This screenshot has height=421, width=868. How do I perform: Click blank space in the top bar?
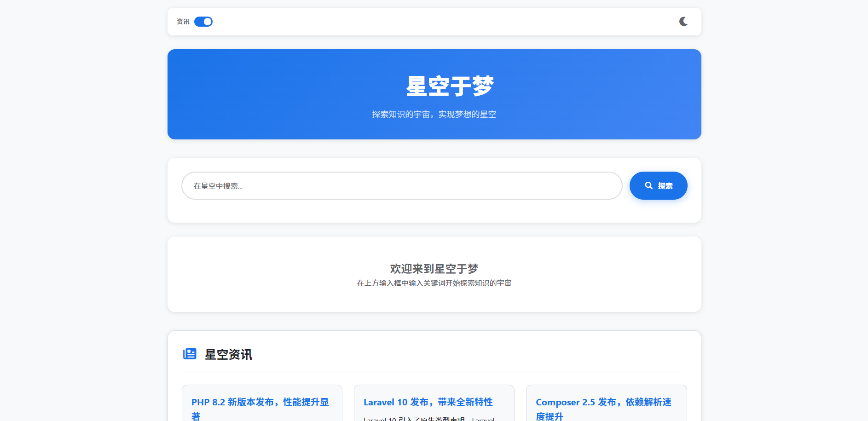click(433, 22)
